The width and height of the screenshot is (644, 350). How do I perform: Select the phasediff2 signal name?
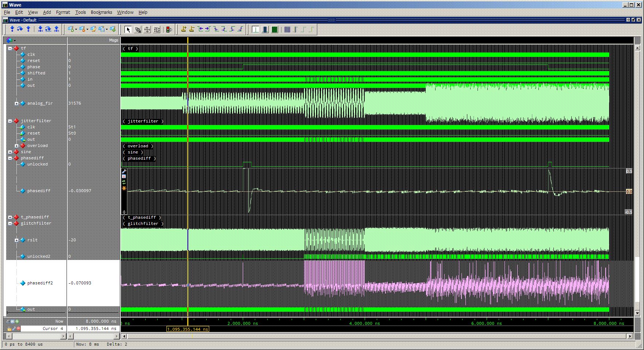(40, 283)
